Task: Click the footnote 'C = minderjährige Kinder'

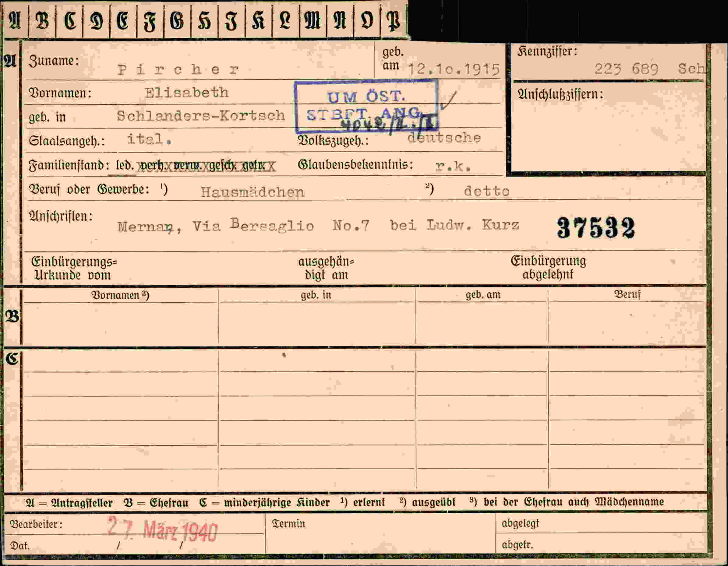Action: point(265,502)
